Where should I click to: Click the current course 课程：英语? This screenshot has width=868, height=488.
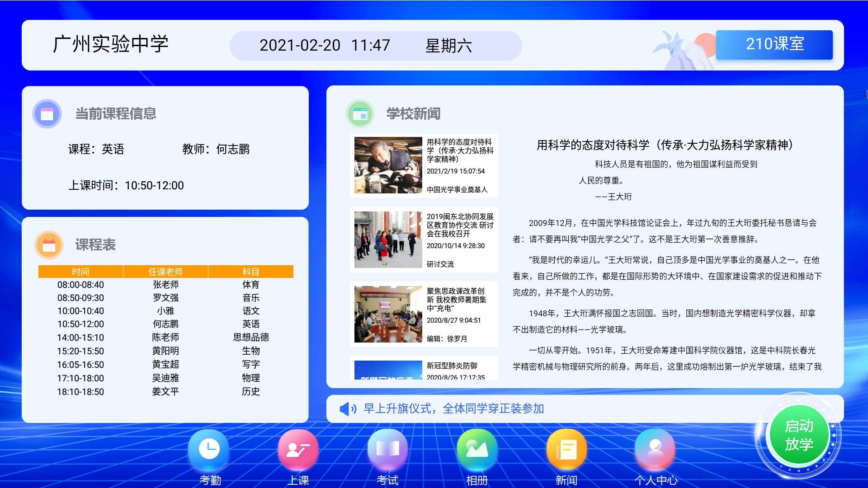pos(96,149)
